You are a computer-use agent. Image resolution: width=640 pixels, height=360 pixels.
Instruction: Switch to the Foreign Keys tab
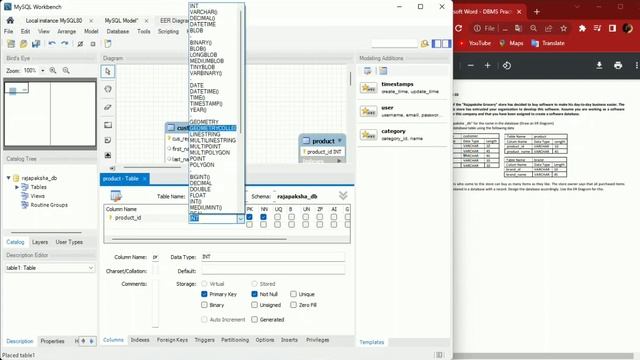[172, 340]
